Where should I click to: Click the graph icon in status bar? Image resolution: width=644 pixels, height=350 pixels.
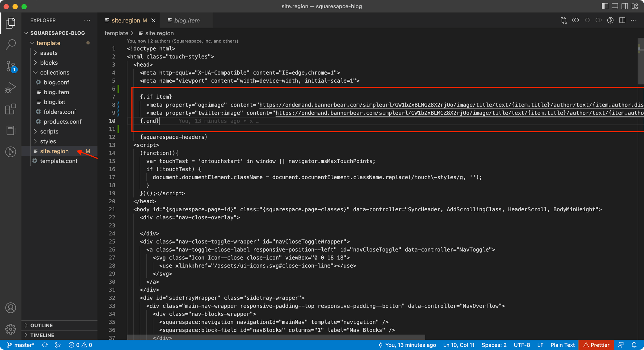tap(58, 345)
